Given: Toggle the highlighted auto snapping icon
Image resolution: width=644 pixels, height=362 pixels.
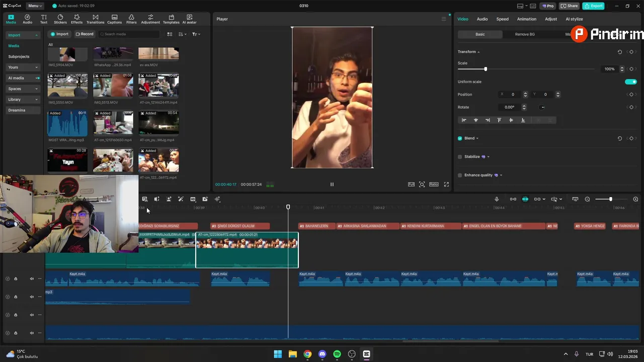Looking at the screenshot, I should [525, 199].
